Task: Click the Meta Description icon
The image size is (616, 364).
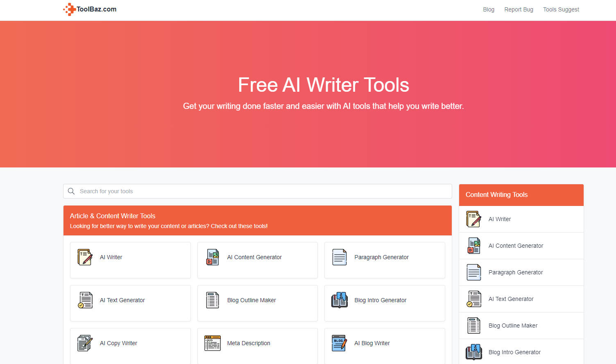Action: point(213,343)
